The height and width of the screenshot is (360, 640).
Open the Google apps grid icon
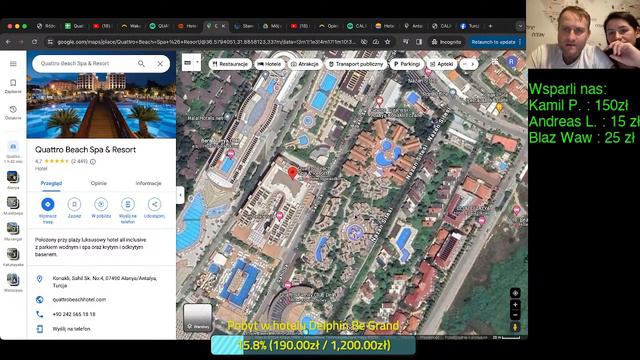[495, 62]
